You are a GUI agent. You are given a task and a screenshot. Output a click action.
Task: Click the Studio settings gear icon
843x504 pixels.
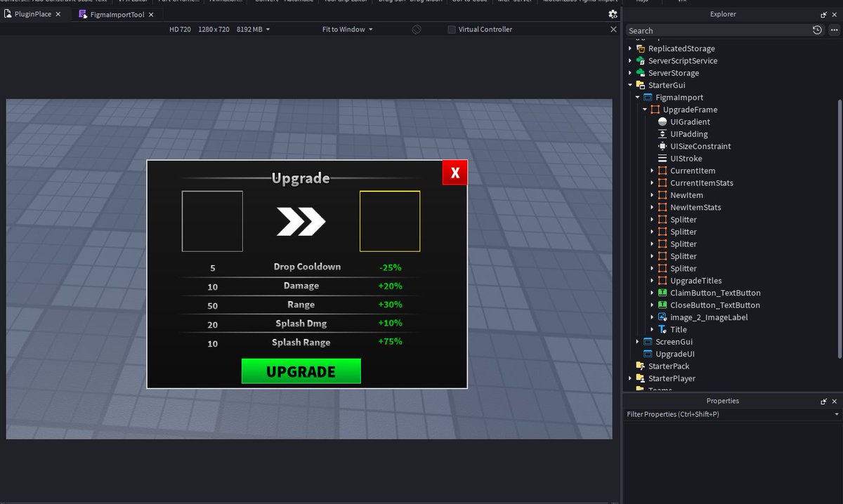(x=612, y=13)
